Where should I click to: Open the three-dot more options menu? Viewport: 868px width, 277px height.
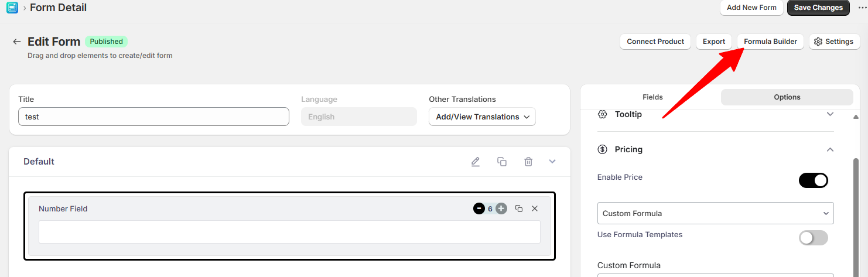pos(862,8)
